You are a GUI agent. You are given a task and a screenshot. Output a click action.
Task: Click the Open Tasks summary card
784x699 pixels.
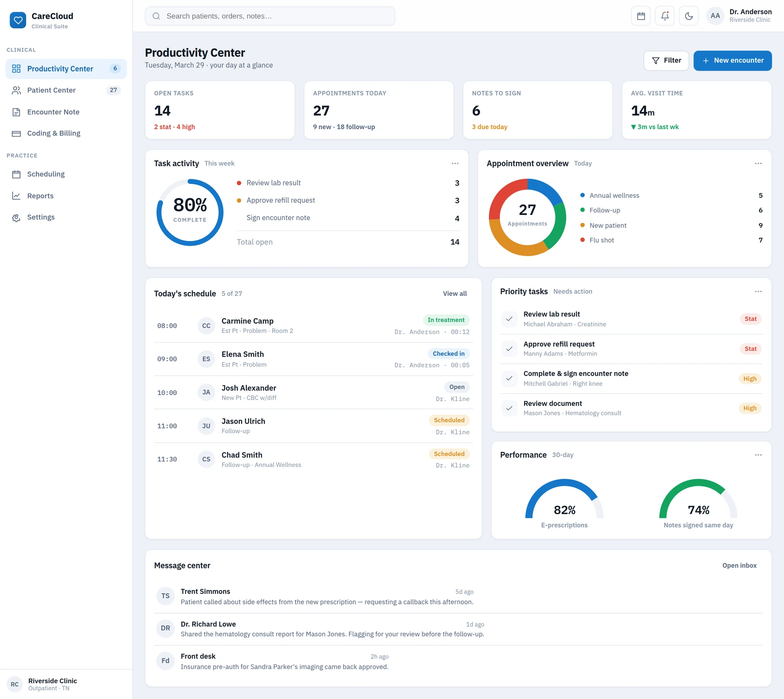pyautogui.click(x=220, y=110)
